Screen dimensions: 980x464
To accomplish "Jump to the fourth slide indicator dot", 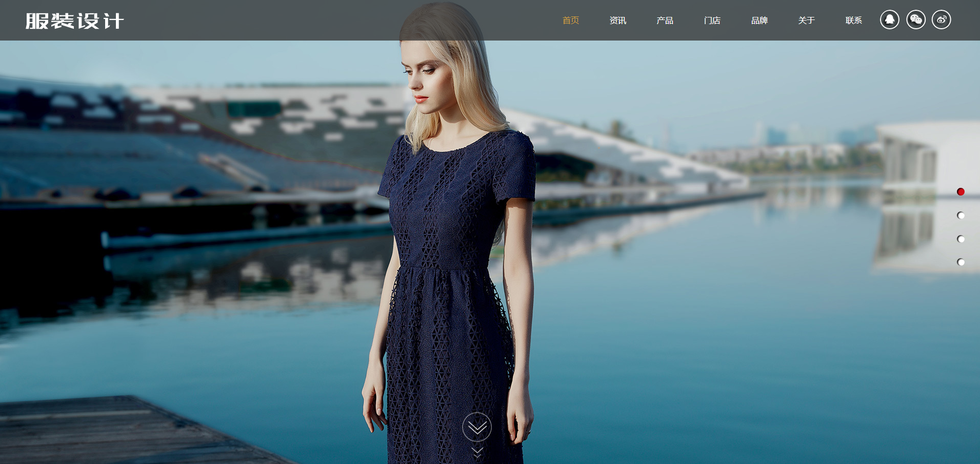I will pos(961,262).
